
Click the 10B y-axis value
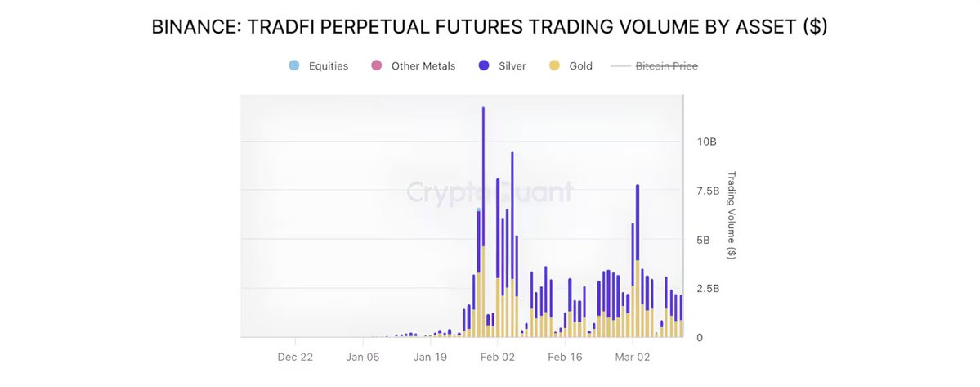tap(706, 142)
